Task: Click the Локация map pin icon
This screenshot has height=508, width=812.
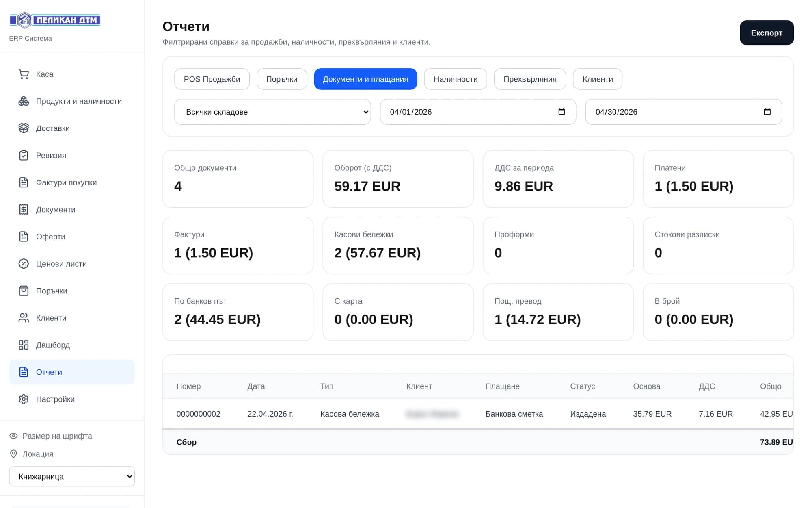Action: [13, 454]
